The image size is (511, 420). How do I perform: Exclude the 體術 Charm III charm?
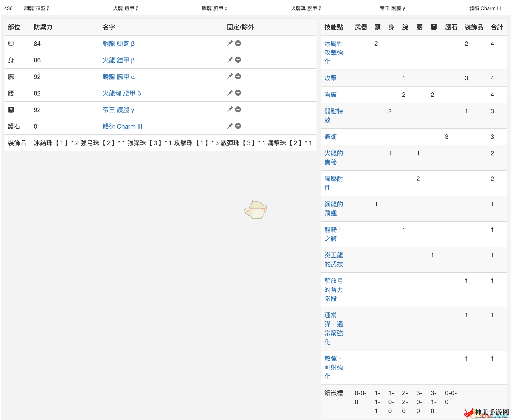(x=238, y=126)
